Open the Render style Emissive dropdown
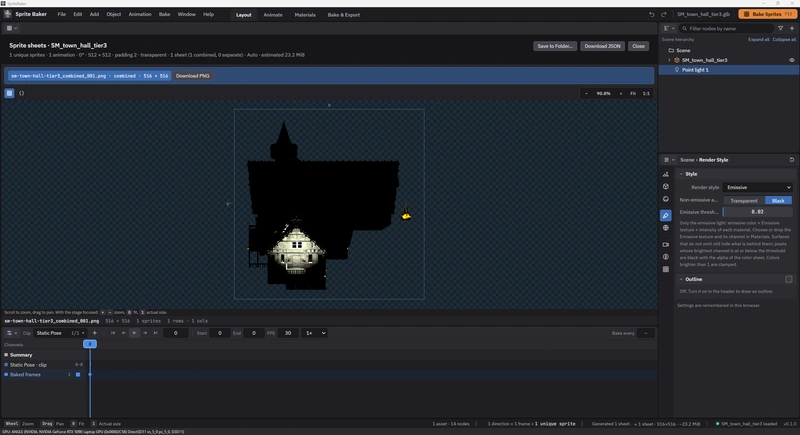Screen dimensions: 800x435 (758, 187)
